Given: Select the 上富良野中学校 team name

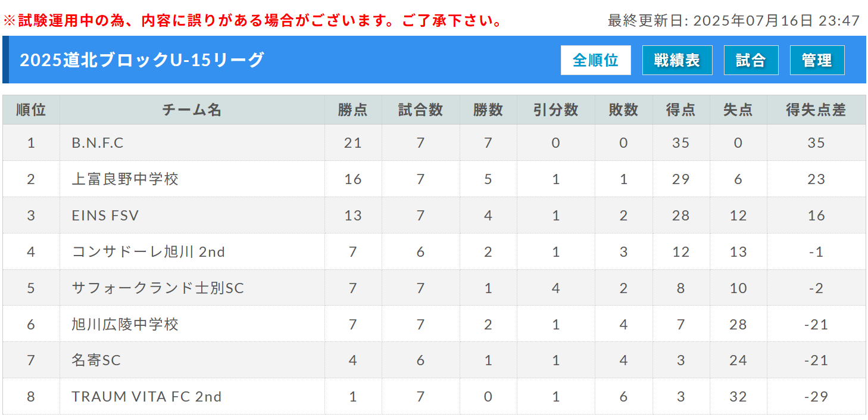Looking at the screenshot, I should (x=125, y=179).
